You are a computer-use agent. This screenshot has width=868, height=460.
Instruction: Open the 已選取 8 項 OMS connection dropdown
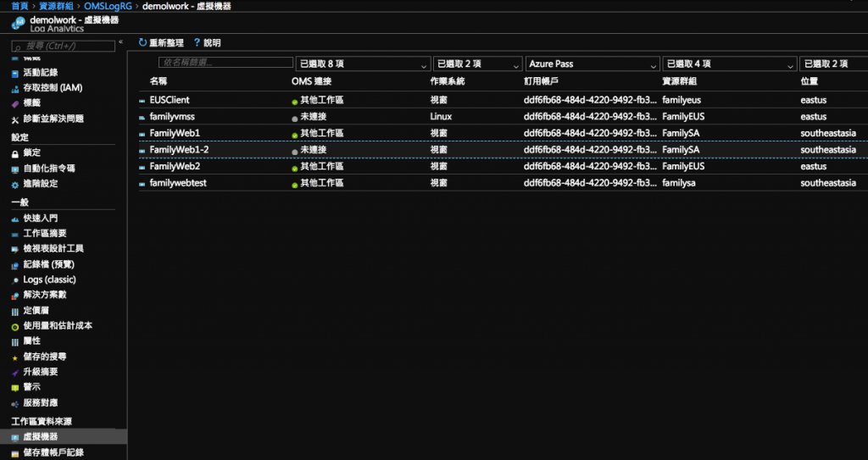363,64
